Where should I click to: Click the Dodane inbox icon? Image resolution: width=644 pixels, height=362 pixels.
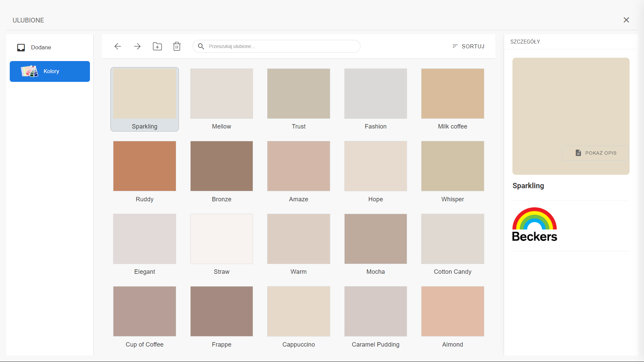click(21, 48)
